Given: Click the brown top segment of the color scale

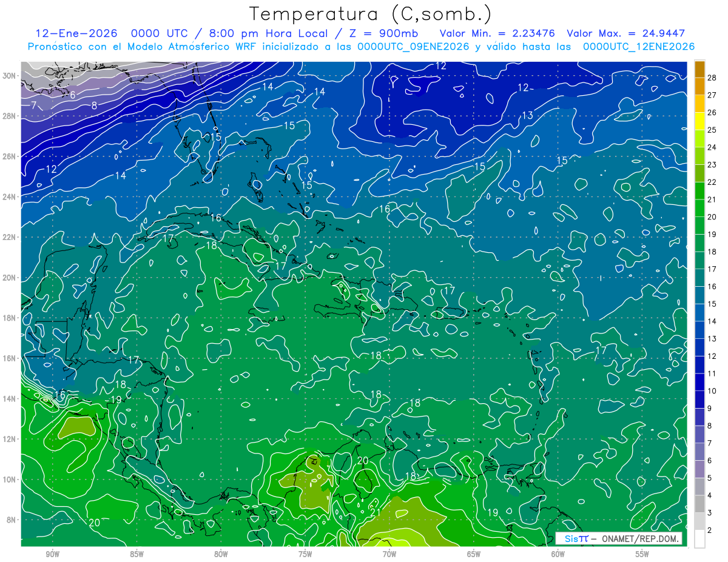Looking at the screenshot, I should (699, 69).
